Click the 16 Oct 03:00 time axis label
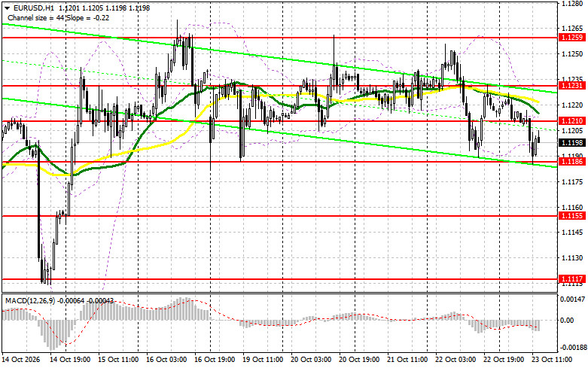 [x=166, y=360]
